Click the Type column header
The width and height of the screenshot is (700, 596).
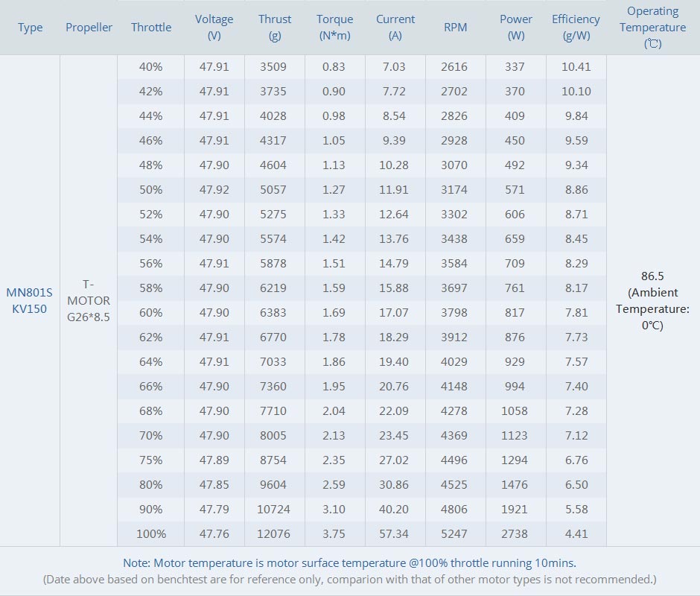[30, 28]
